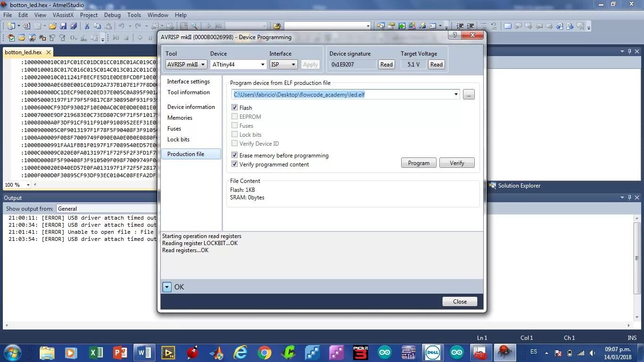
Task: Open the VAssistX menu
Action: 63,15
